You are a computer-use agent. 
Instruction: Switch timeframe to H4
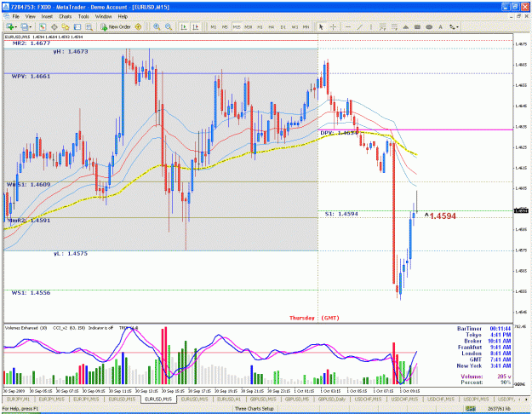pos(271,26)
